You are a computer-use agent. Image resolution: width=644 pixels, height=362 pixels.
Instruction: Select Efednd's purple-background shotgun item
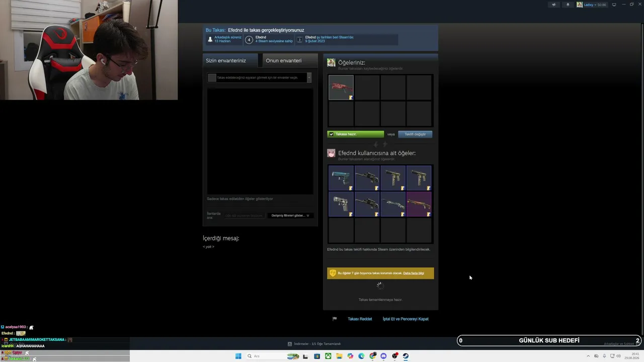coord(419,204)
